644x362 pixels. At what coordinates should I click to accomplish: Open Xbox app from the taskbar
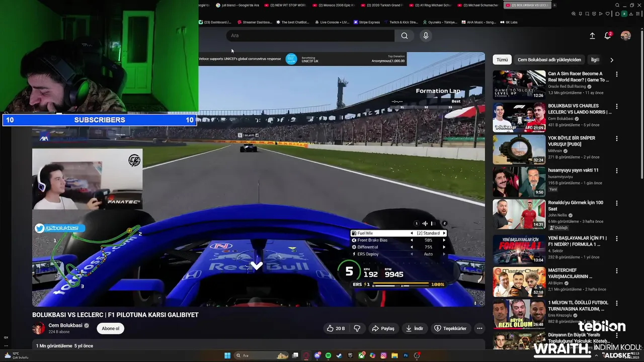[x=361, y=355]
